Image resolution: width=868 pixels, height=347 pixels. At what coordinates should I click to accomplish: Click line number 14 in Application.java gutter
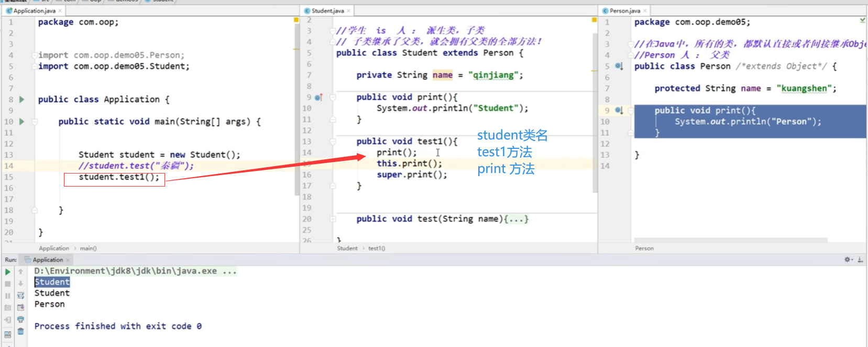tap(9, 166)
